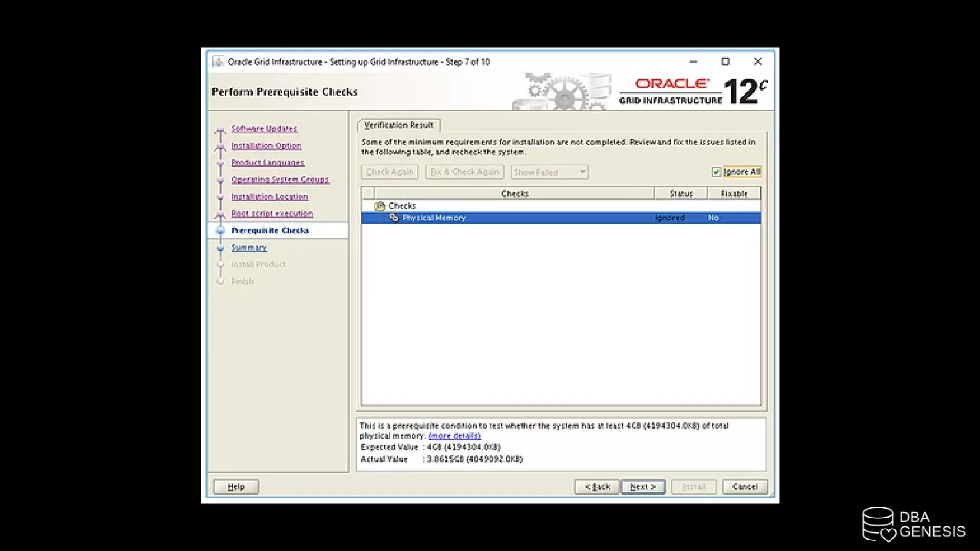Click the Installation Location step marker
The image size is (980, 551).
(x=220, y=197)
